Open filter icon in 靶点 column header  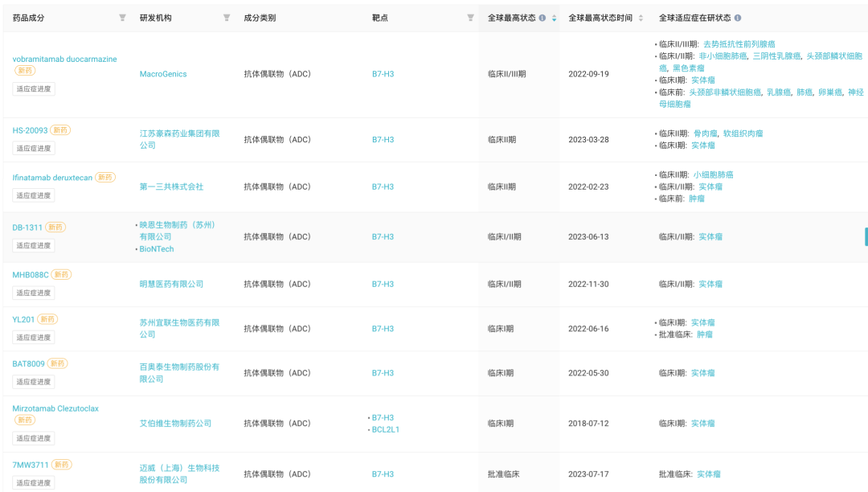point(471,18)
